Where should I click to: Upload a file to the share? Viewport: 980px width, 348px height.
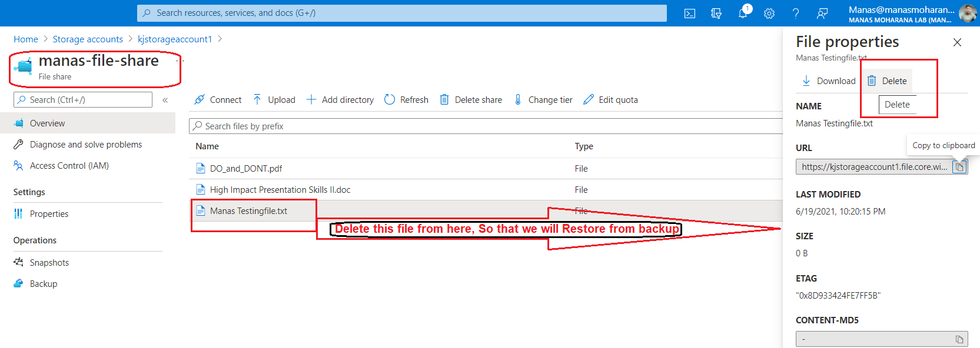click(274, 100)
